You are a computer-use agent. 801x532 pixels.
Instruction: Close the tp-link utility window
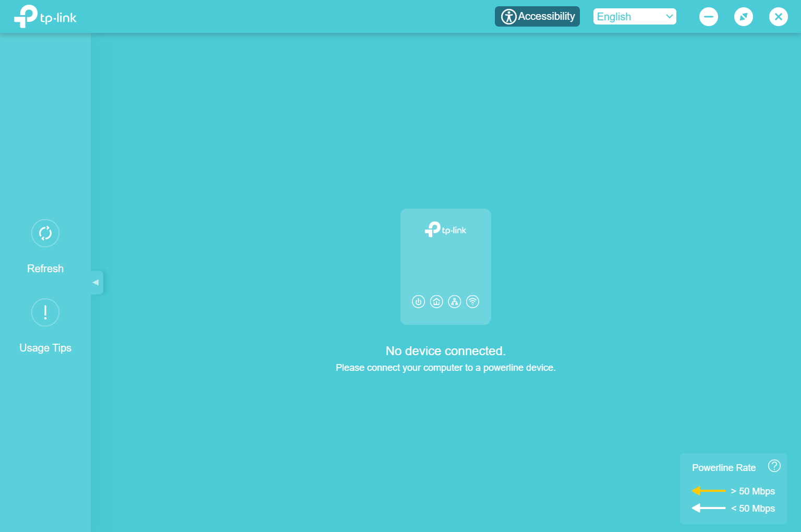click(x=778, y=17)
